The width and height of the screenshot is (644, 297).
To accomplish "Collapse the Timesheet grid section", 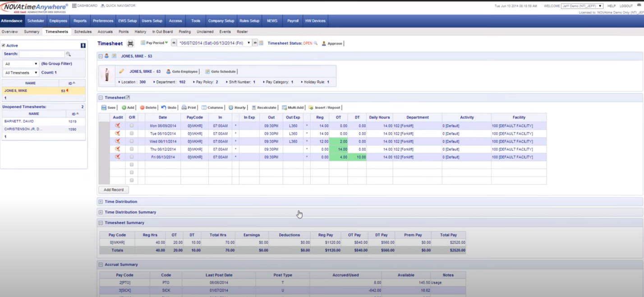I will [x=101, y=97].
